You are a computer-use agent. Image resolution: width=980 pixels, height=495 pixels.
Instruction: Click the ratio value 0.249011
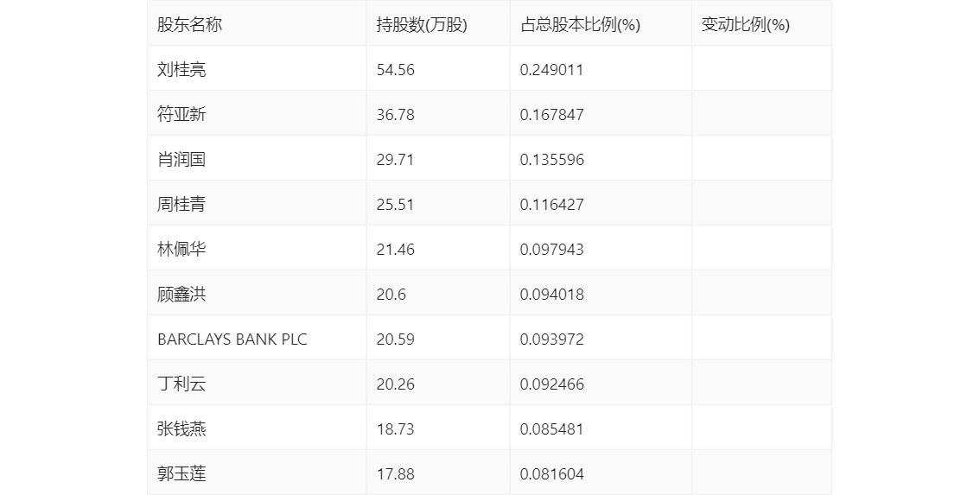pos(552,69)
